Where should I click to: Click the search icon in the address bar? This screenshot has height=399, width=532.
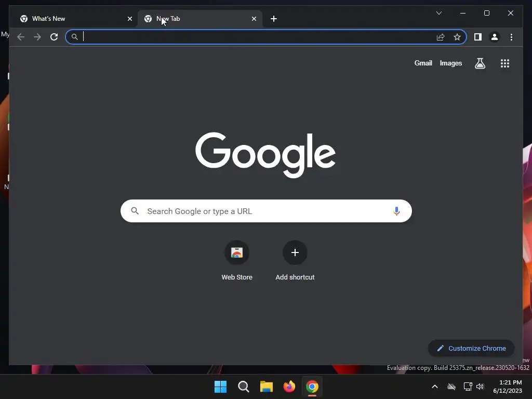[x=75, y=37]
